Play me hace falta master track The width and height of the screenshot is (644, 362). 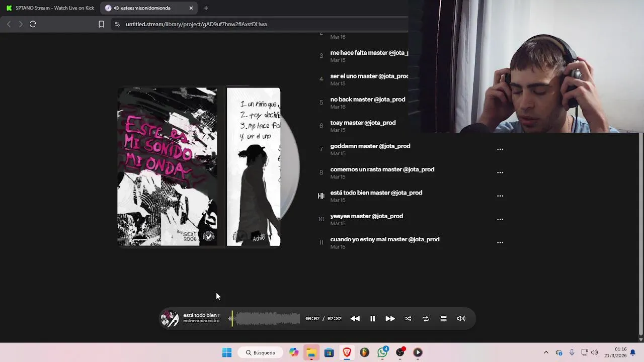pos(369,53)
